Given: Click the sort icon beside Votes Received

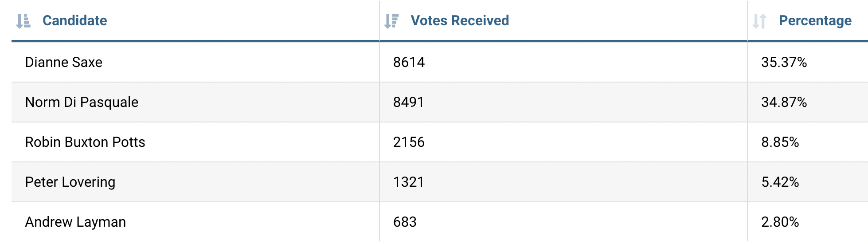Looking at the screenshot, I should (391, 21).
